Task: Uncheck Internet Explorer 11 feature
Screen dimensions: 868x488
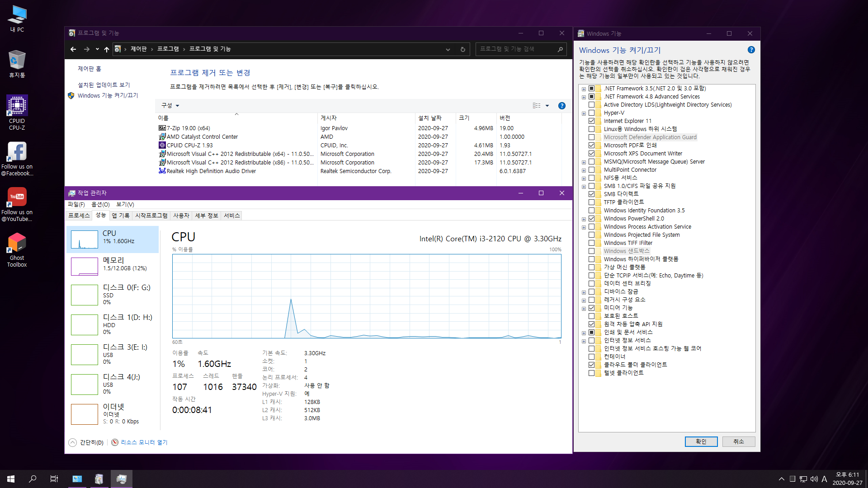Action: pos(591,121)
